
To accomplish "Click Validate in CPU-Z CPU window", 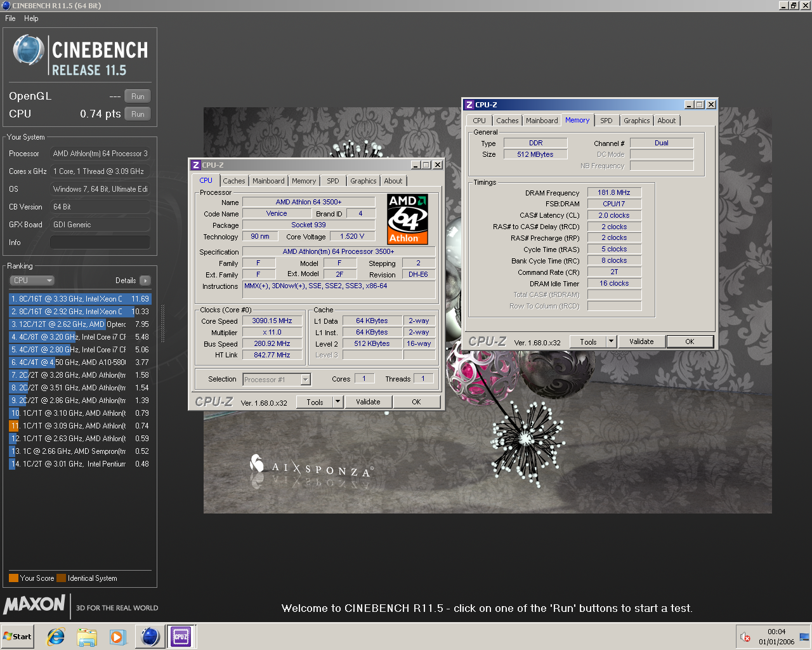I will click(x=368, y=402).
